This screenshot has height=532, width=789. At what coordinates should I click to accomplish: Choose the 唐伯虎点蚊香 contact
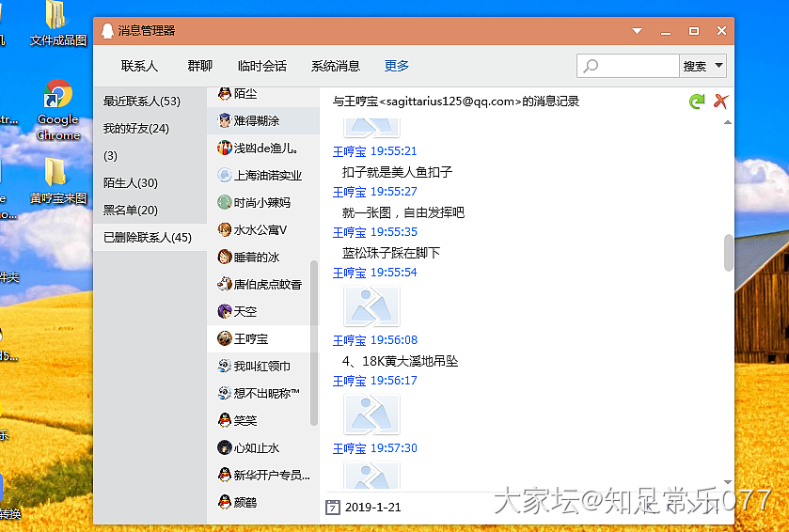click(x=267, y=284)
